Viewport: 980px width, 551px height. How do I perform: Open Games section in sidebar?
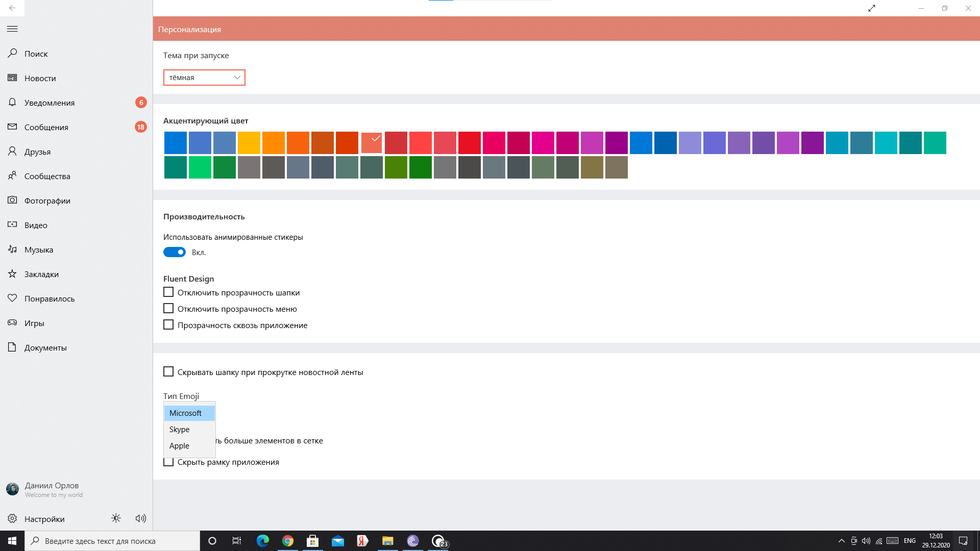[x=34, y=323]
